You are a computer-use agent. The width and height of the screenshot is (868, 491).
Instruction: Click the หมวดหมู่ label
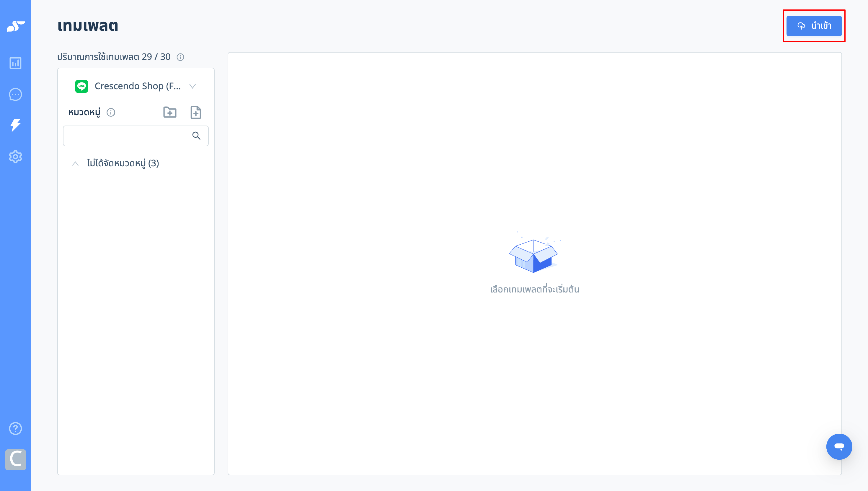coord(84,112)
